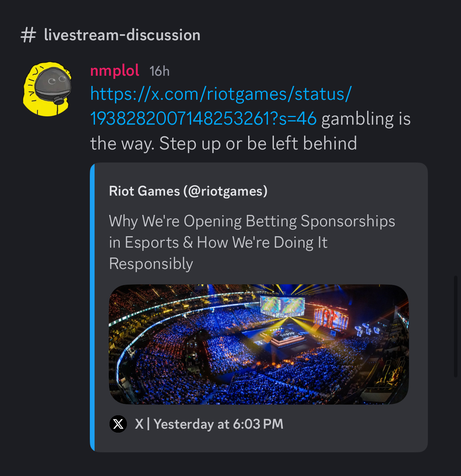
Task: Click 'in Esports & How We're Doing It' line
Action: (x=218, y=243)
